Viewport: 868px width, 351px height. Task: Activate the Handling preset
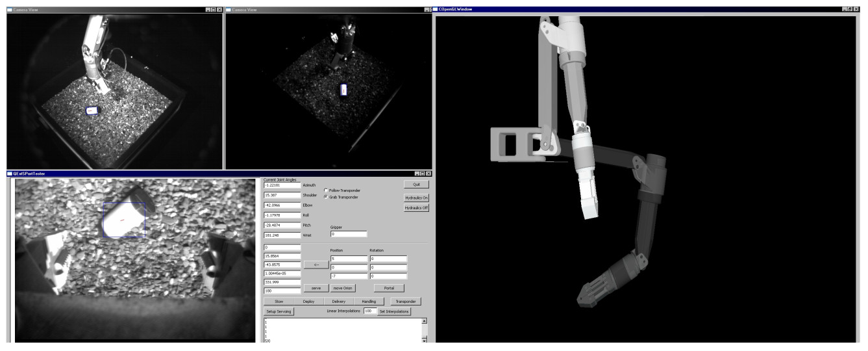coord(368,302)
